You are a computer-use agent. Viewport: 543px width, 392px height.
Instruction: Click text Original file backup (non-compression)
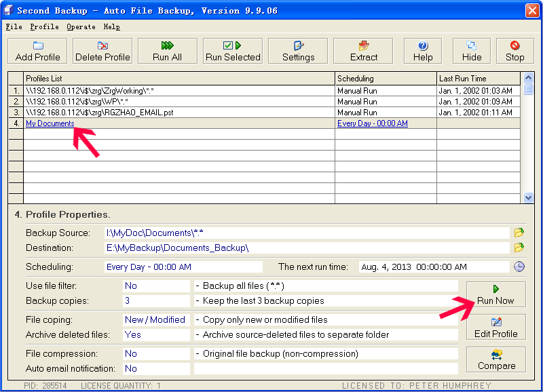(280, 353)
